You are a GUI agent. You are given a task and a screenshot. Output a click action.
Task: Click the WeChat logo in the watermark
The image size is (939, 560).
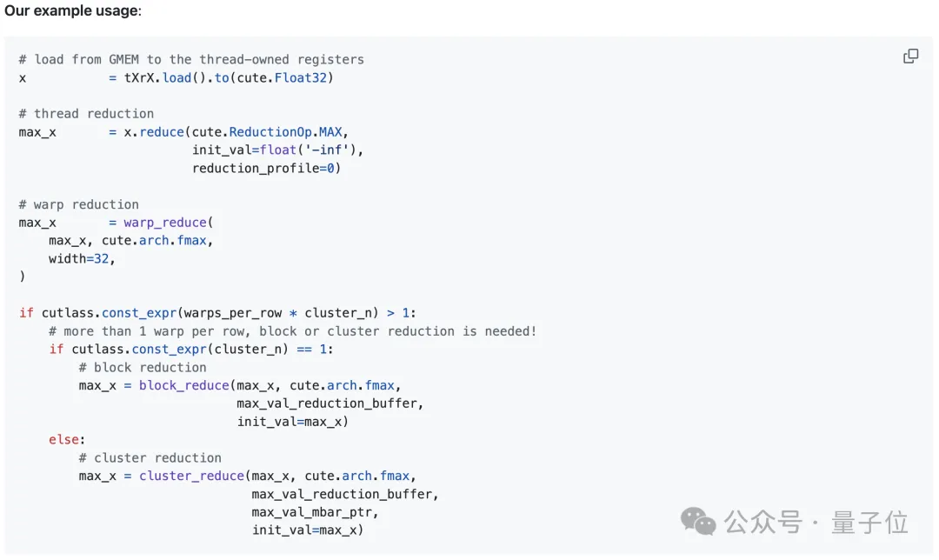[x=698, y=521]
